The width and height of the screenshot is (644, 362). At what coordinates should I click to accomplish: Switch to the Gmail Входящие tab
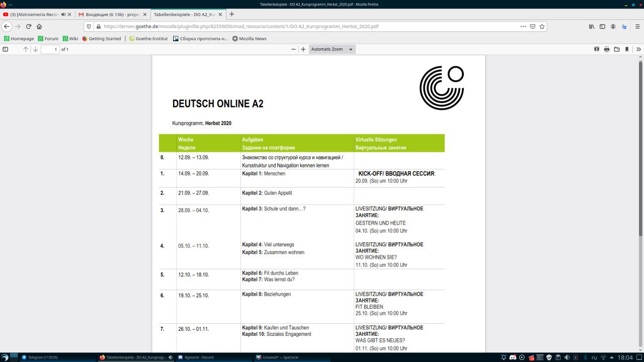[x=112, y=15]
